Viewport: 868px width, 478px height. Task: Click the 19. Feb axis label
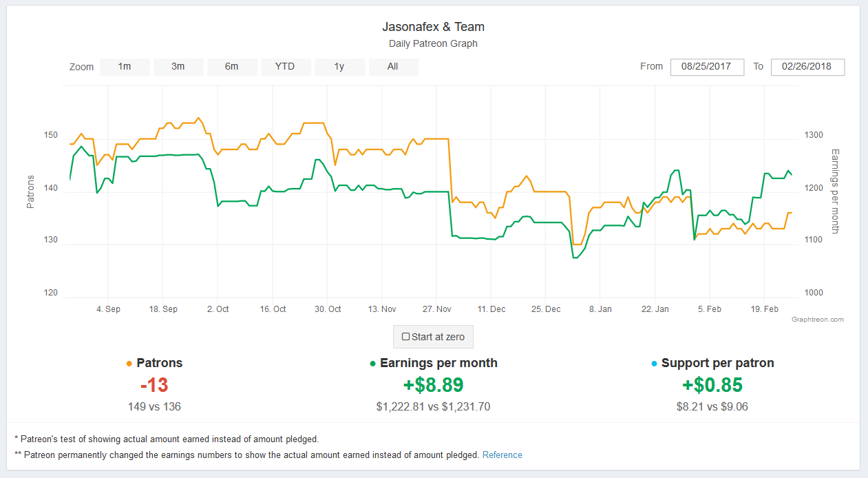click(765, 309)
